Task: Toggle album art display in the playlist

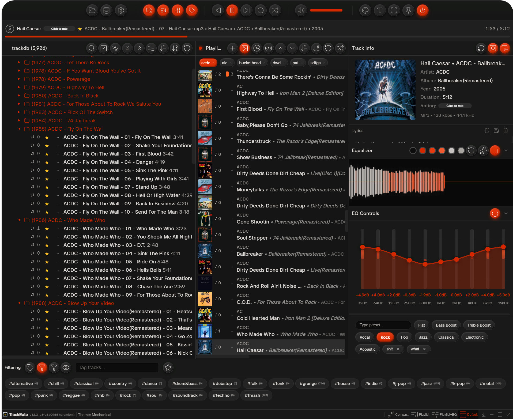Action: 244,48
